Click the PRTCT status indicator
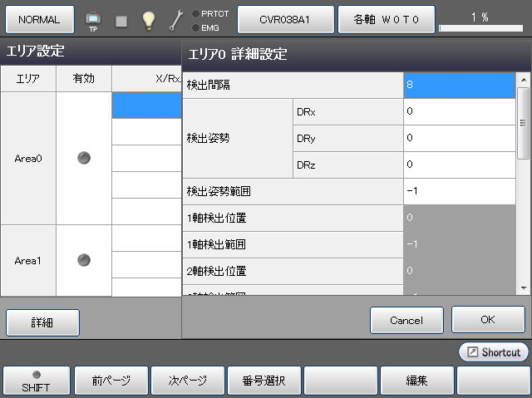Image resolution: width=532 pixels, height=398 pixels. click(210, 13)
